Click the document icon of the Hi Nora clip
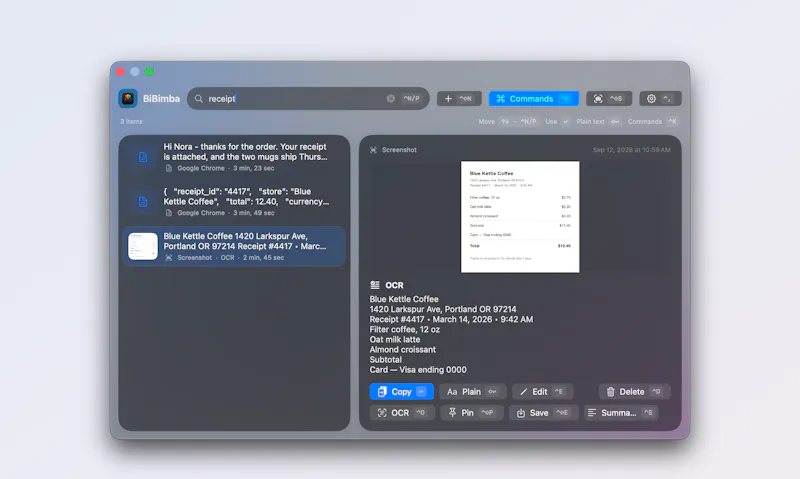Screen dimensions: 800x479 143,157
